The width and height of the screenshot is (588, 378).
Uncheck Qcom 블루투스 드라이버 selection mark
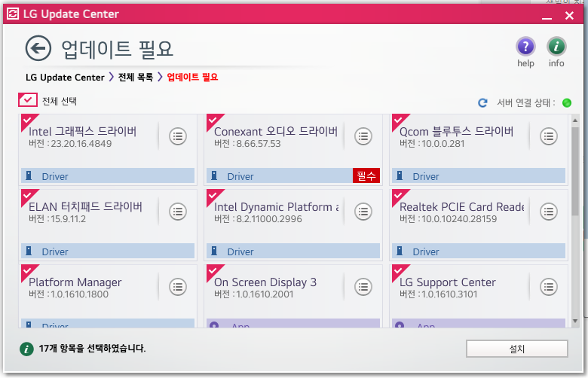click(x=399, y=120)
